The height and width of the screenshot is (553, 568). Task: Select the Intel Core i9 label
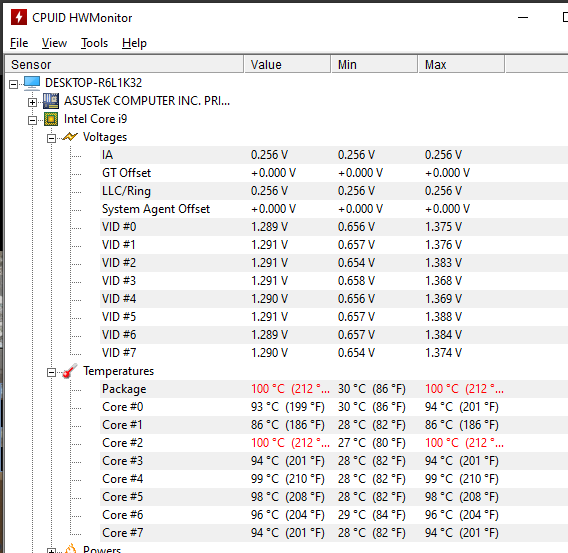96,119
